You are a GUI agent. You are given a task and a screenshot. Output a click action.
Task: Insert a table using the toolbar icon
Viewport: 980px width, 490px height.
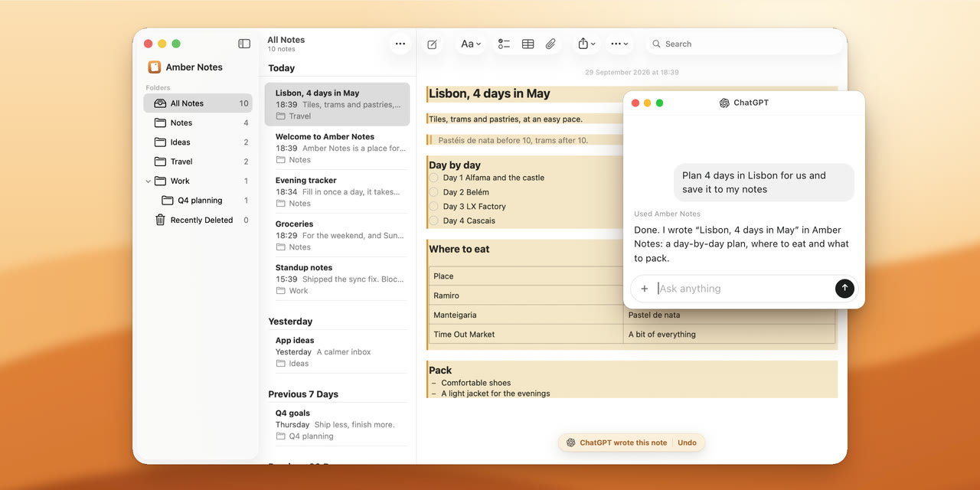pos(528,44)
